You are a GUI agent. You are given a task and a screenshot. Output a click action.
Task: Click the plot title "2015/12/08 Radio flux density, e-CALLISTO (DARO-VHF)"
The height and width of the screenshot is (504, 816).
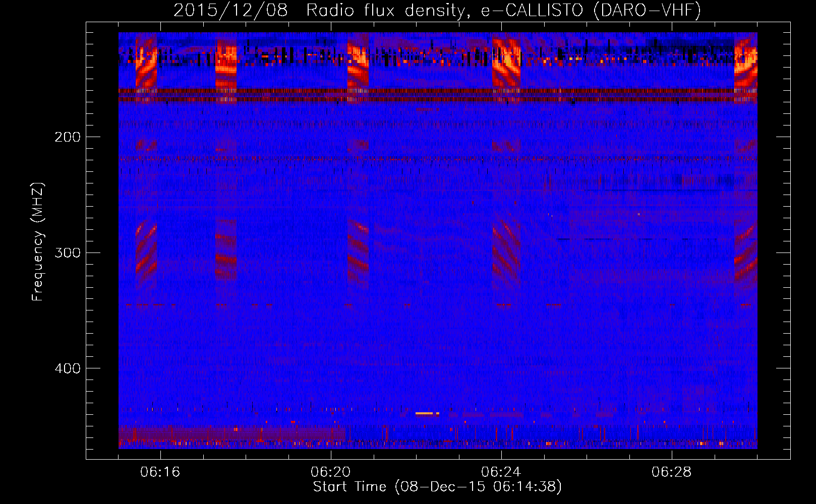click(x=437, y=10)
